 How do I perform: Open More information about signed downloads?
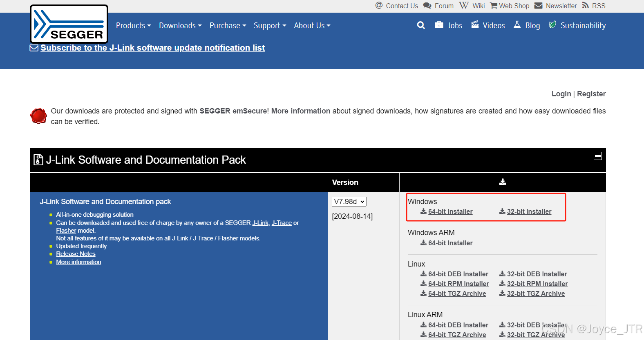click(301, 111)
